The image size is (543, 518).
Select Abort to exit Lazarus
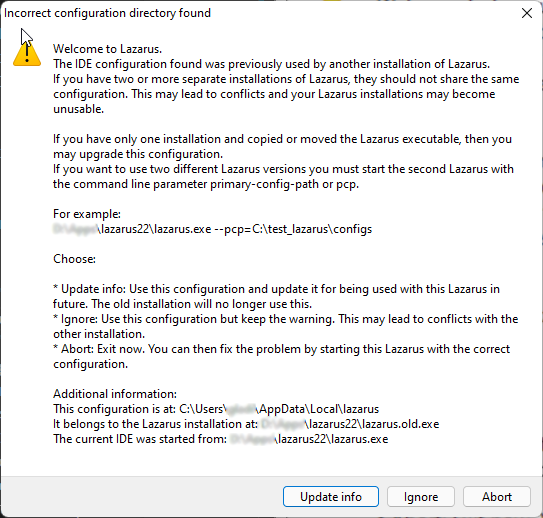click(497, 497)
